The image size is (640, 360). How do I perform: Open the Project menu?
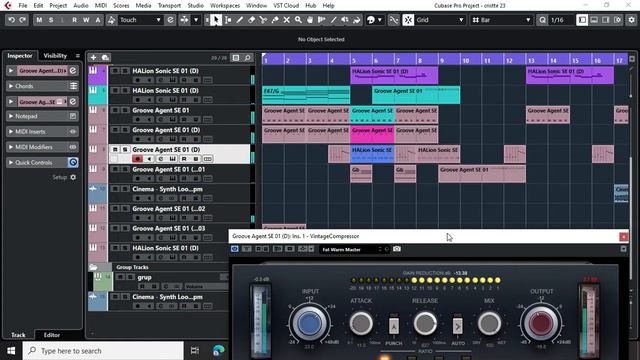pos(58,5)
